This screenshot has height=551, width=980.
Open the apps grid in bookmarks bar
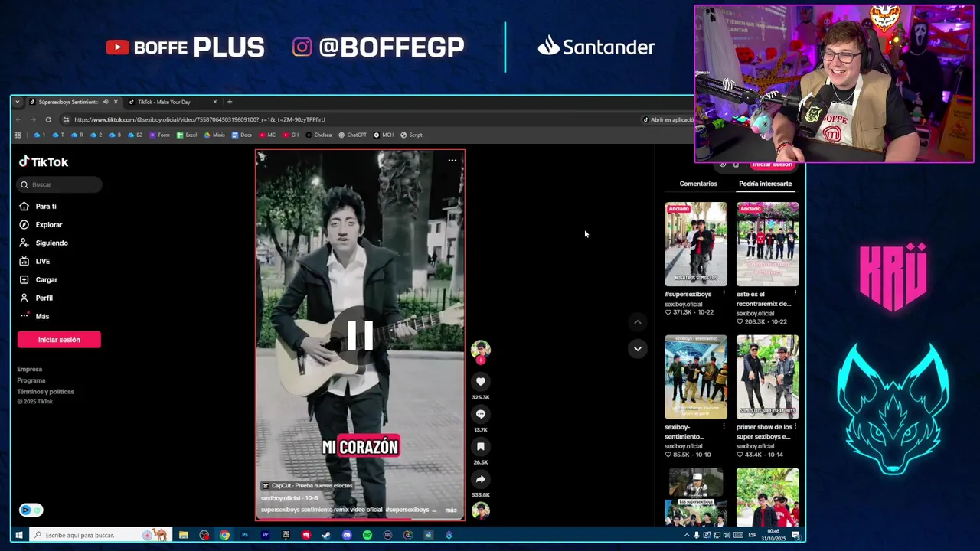[x=18, y=135]
